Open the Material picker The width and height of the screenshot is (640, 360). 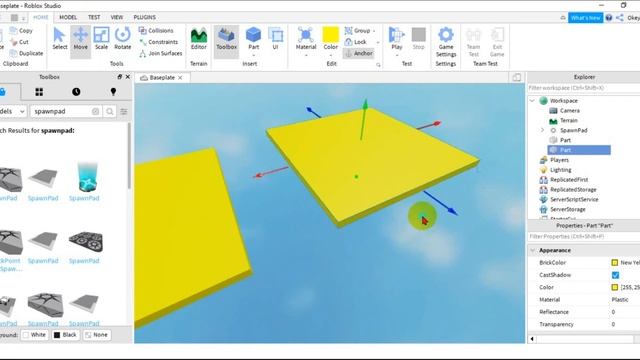point(306,40)
